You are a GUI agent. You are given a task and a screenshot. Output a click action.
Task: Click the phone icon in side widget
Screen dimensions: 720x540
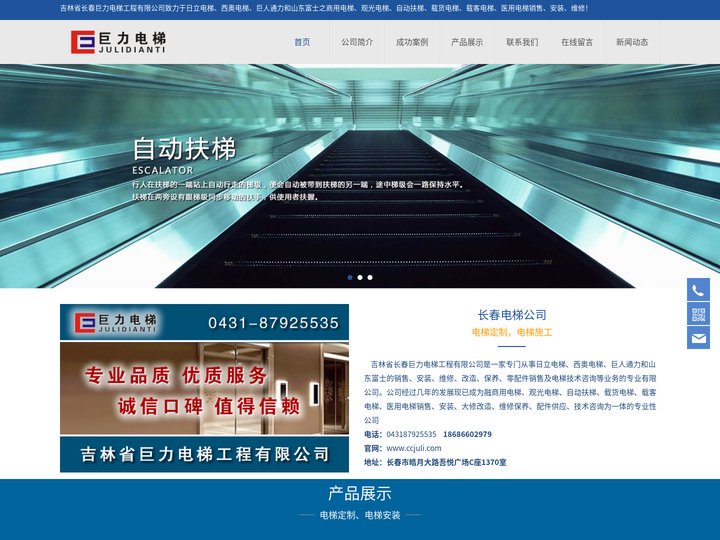(698, 290)
